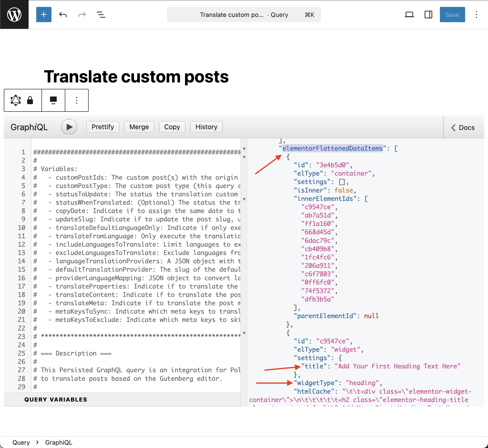Toggle the block lock icon
Viewport: 488px width, 448px height.
(30, 100)
